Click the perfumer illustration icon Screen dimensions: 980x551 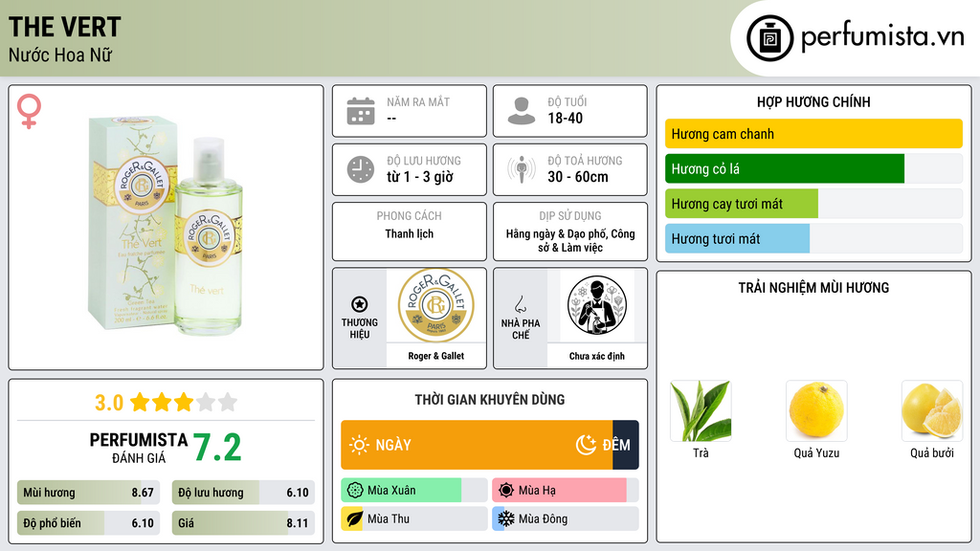(597, 305)
